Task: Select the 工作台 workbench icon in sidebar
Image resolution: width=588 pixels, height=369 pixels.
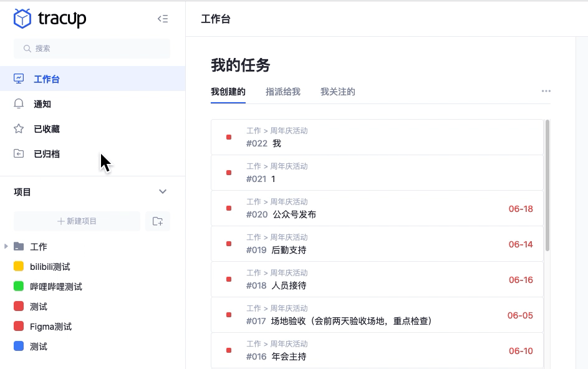Action: tap(19, 79)
